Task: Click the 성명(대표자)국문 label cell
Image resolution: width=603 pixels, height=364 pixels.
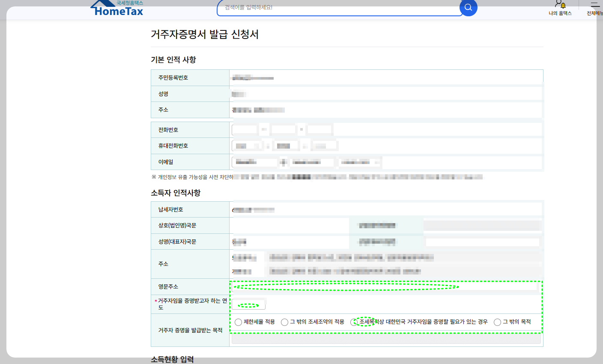Action: (190, 242)
